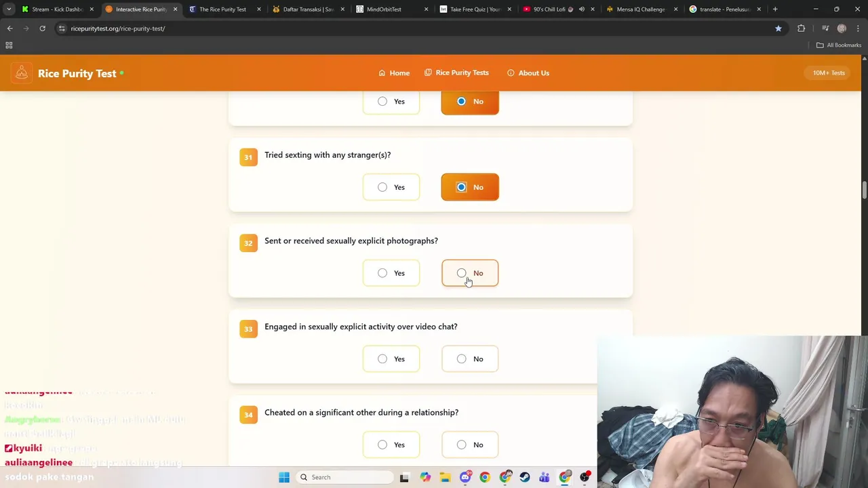Open the Chrome profile avatar

842,28
